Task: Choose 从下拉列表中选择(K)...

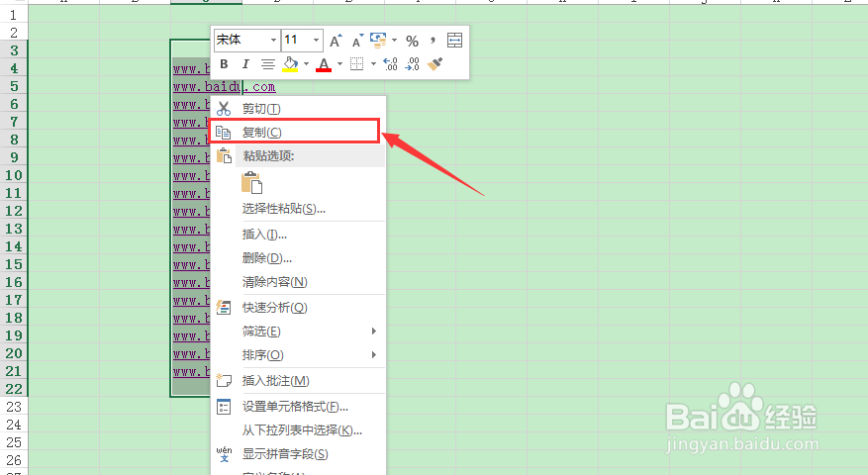Action: (x=298, y=430)
